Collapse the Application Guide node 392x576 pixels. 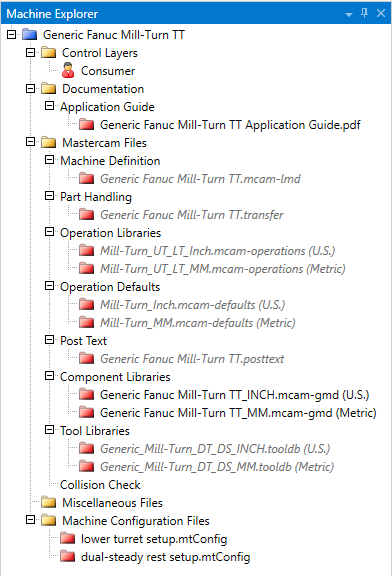pos(49,106)
